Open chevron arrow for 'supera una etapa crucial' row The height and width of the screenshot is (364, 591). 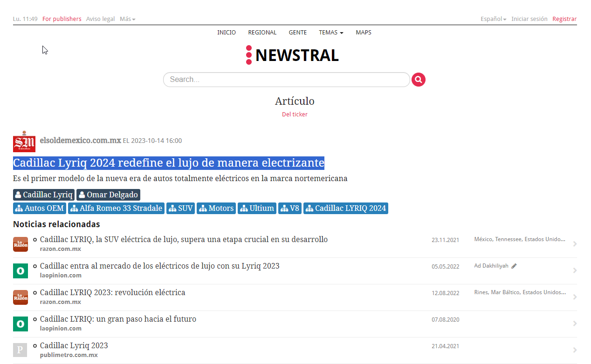(575, 244)
